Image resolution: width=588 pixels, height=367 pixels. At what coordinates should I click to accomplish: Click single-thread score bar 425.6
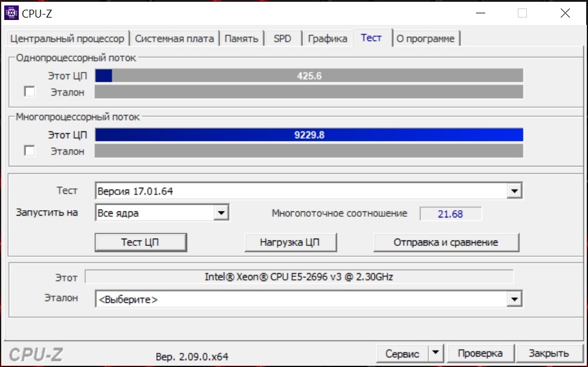[309, 76]
